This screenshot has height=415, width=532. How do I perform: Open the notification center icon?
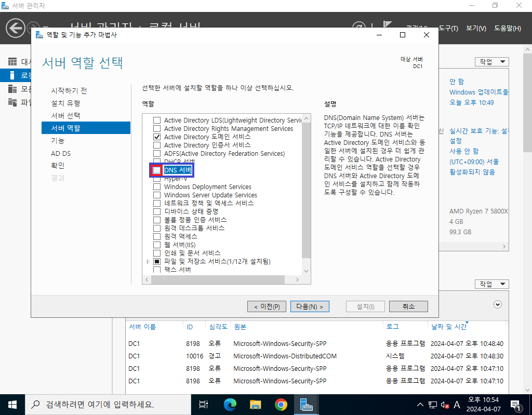point(516,405)
